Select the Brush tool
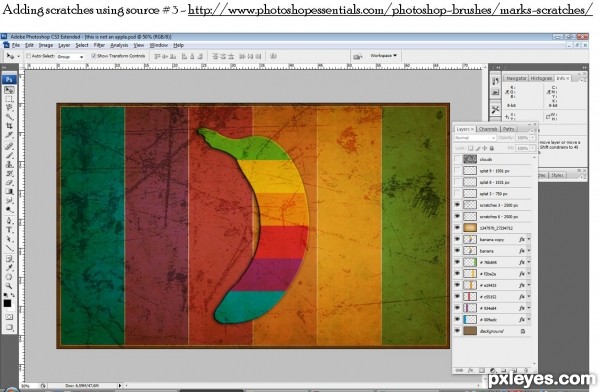This screenshot has height=392, width=600. point(9,155)
